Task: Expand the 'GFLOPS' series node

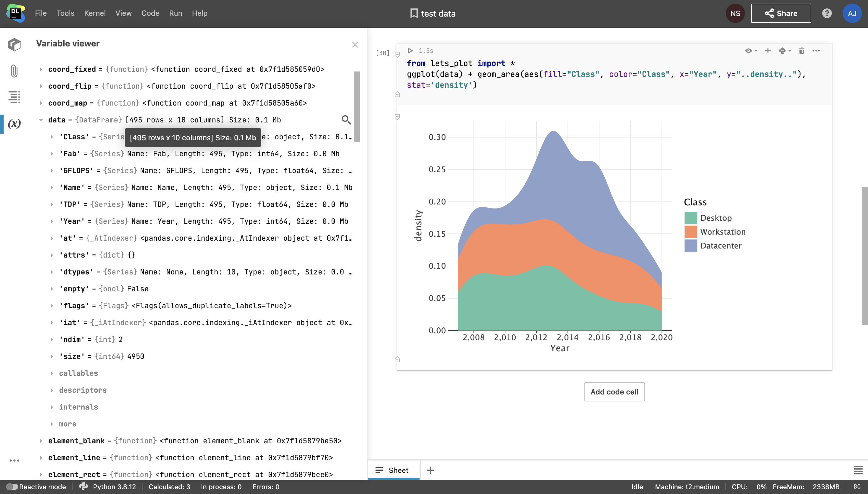Action: [52, 171]
